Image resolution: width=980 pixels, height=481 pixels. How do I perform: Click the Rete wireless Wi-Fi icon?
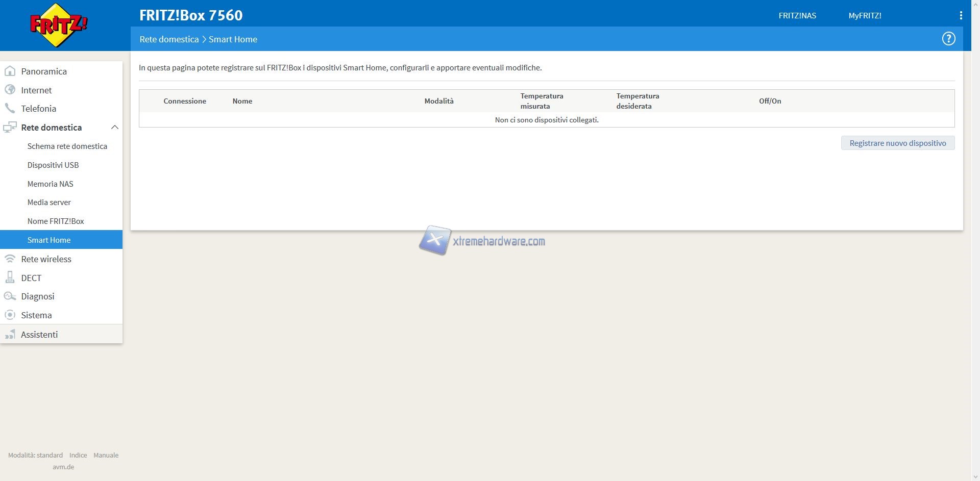pyautogui.click(x=10, y=259)
